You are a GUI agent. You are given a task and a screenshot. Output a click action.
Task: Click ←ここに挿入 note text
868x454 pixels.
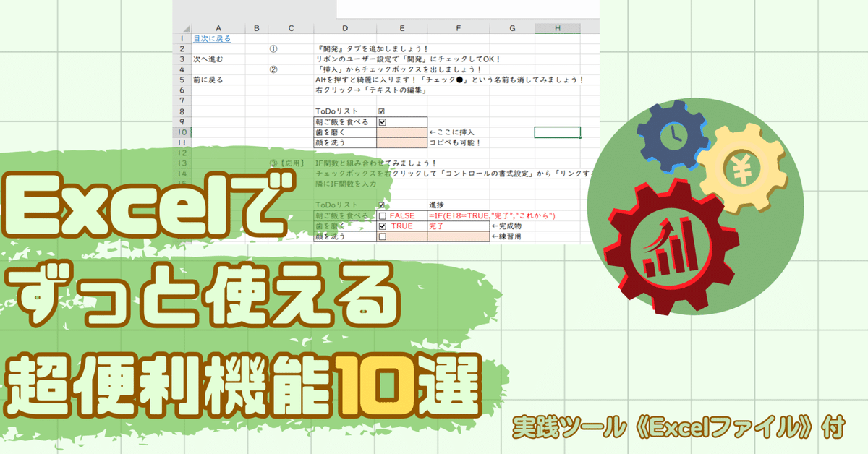451,132
